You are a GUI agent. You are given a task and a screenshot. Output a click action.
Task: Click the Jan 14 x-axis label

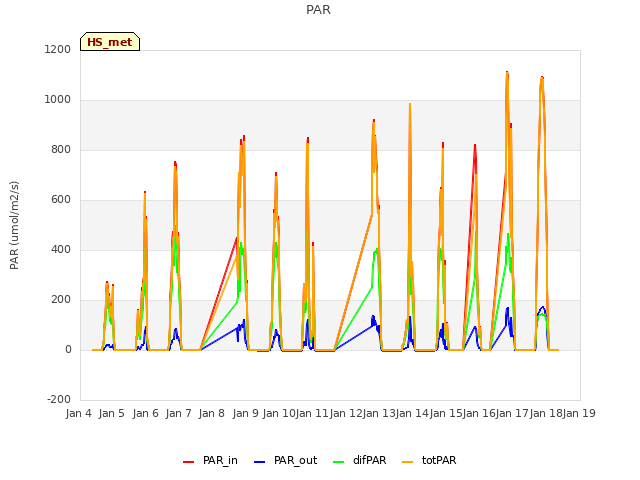click(x=412, y=413)
